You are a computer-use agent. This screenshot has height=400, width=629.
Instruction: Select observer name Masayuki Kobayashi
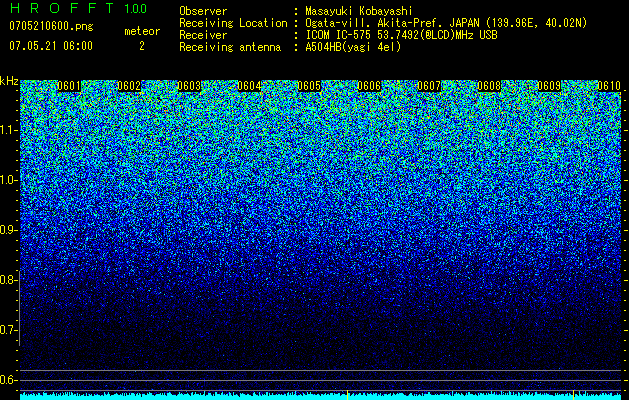point(359,11)
